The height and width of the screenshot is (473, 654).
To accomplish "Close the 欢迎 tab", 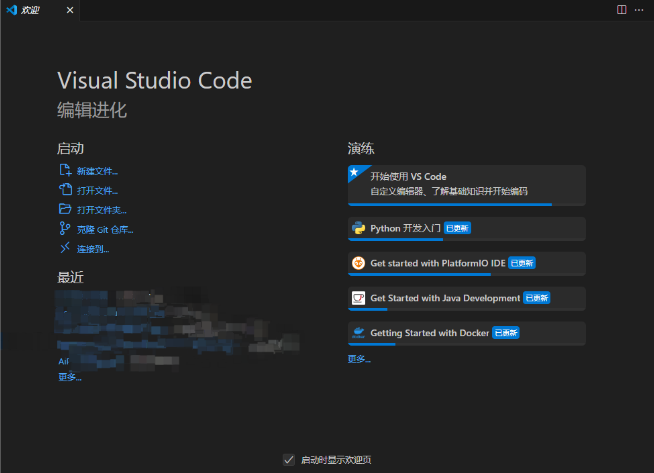I will coord(70,10).
